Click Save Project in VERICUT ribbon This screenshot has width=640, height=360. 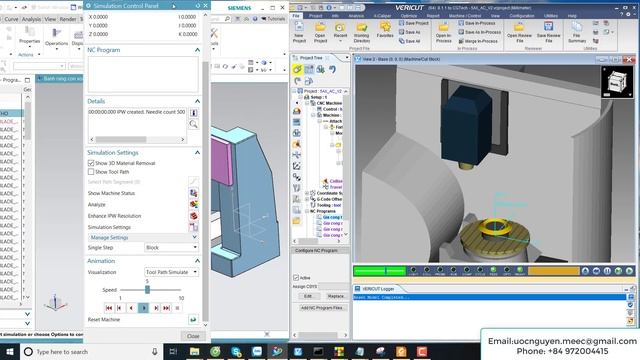[413, 23]
